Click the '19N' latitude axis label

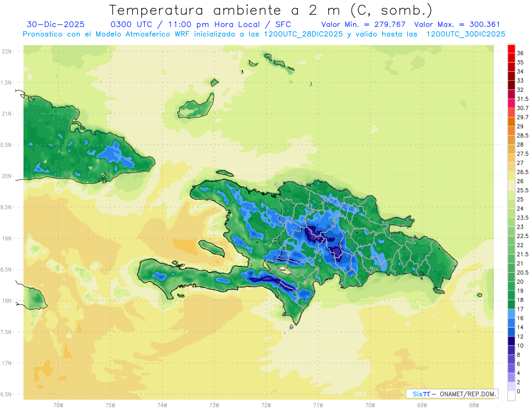point(7,239)
